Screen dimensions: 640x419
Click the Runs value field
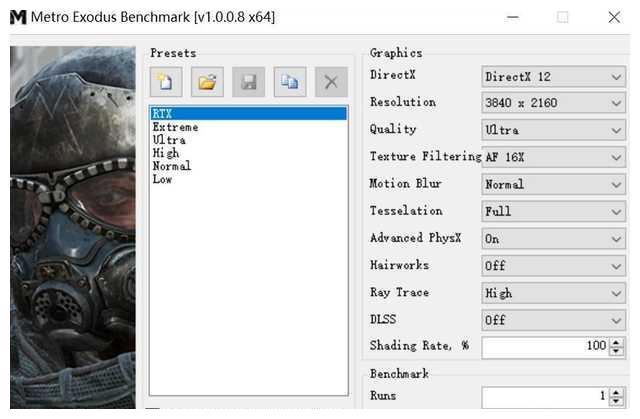coord(545,396)
